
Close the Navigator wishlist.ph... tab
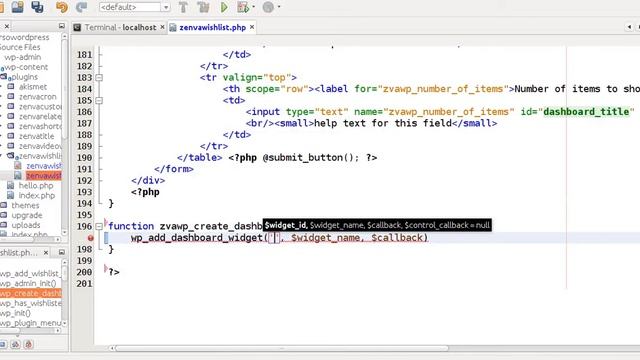[x=46, y=253]
